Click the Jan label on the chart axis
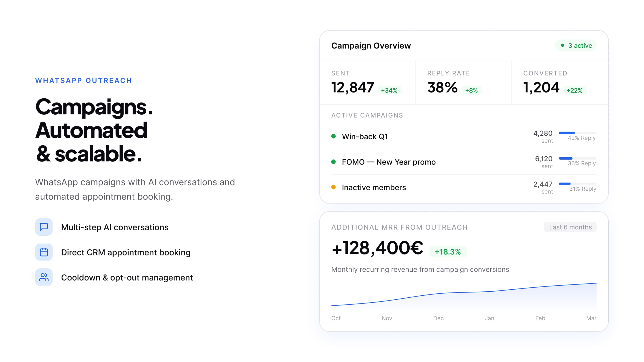The image size is (644, 362). [489, 318]
